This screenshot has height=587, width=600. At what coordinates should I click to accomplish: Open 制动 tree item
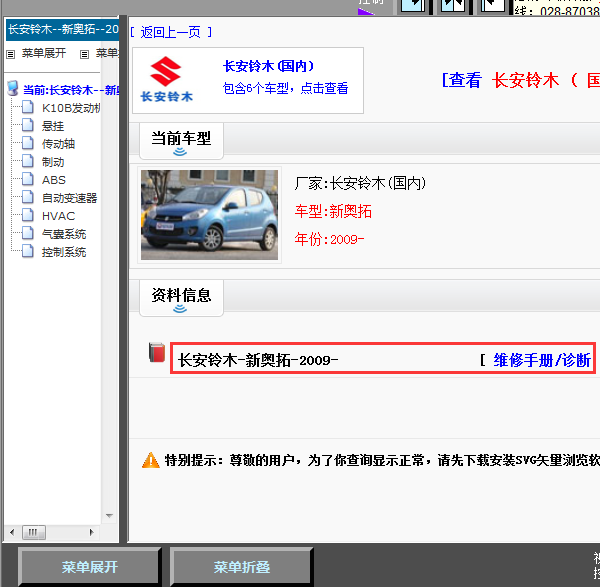(x=53, y=162)
